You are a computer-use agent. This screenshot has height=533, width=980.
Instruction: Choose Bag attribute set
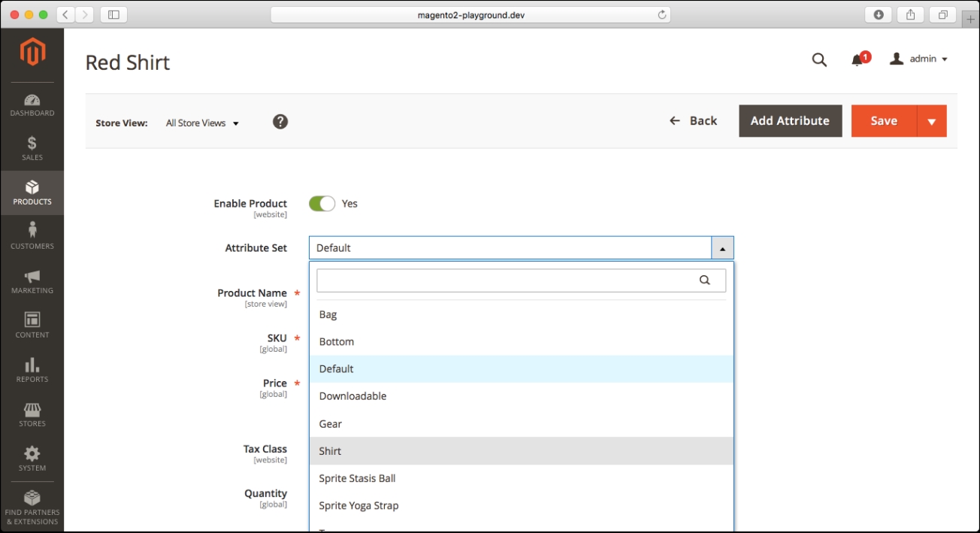pos(522,314)
